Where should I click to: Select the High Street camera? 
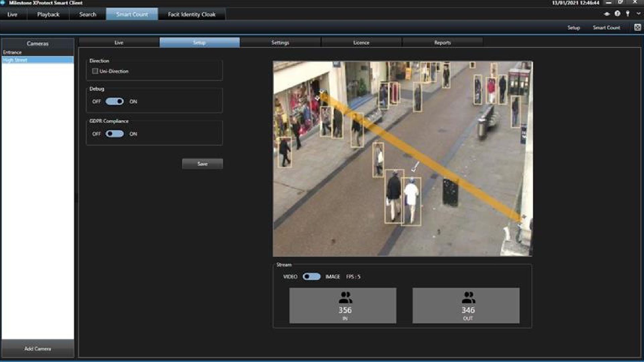point(38,60)
